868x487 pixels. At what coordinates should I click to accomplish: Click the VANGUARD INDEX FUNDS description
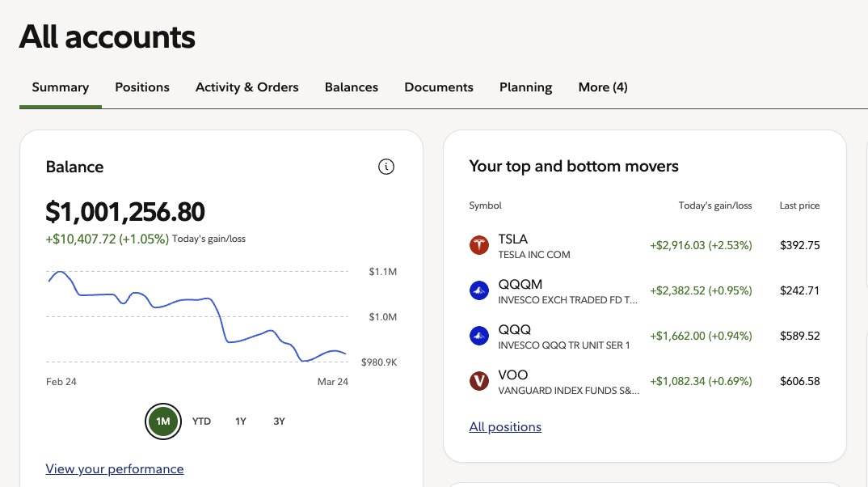(568, 392)
